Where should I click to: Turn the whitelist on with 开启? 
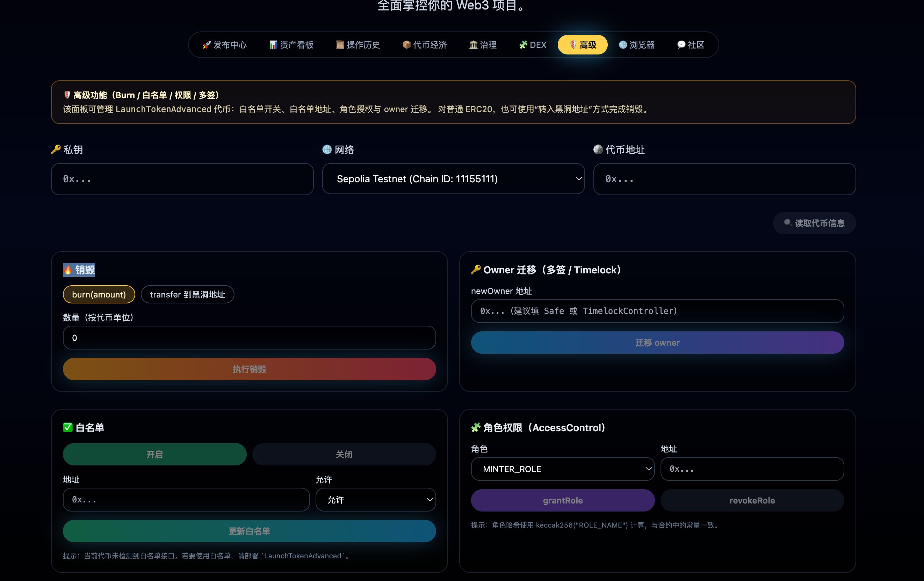coord(154,455)
